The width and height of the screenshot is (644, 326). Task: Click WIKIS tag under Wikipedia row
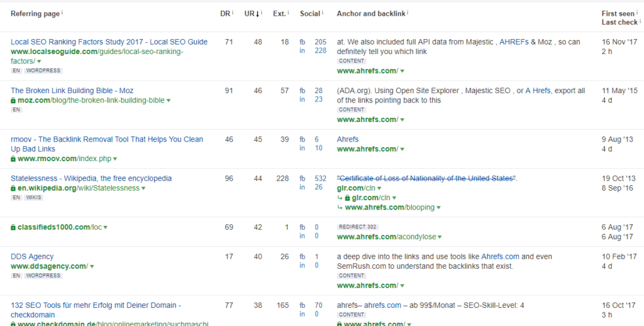point(33,198)
